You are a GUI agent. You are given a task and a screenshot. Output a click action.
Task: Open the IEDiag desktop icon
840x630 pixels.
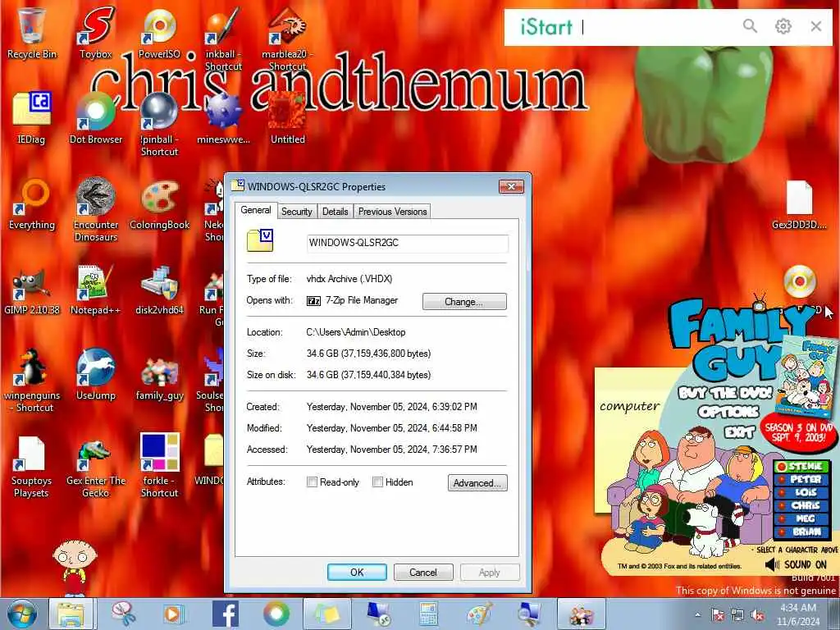[x=31, y=118]
